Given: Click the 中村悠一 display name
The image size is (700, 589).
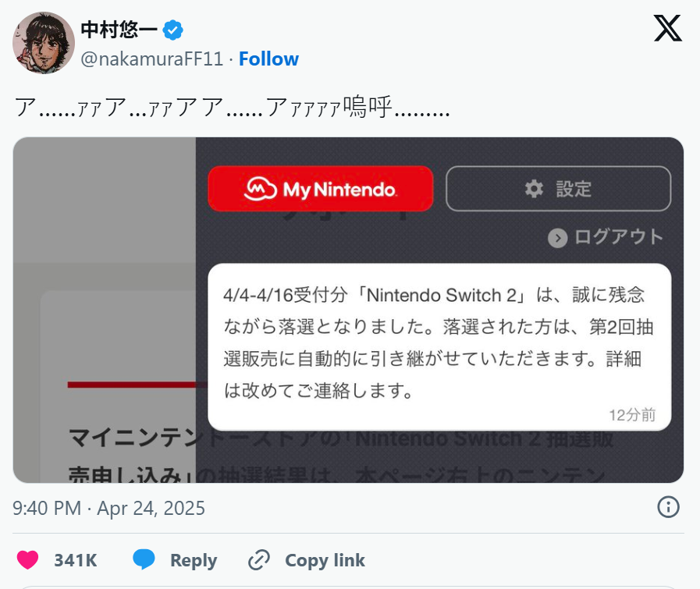Looking at the screenshot, I should click(x=119, y=31).
